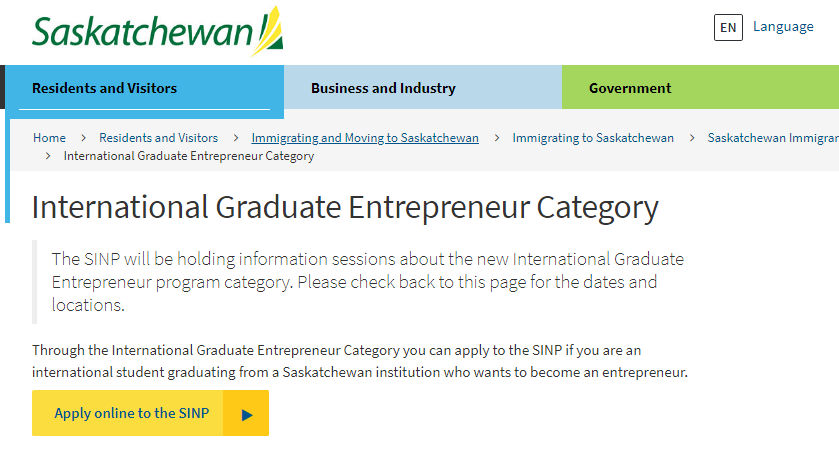Open the Language selector link
The width and height of the screenshot is (839, 455).
coord(783,27)
